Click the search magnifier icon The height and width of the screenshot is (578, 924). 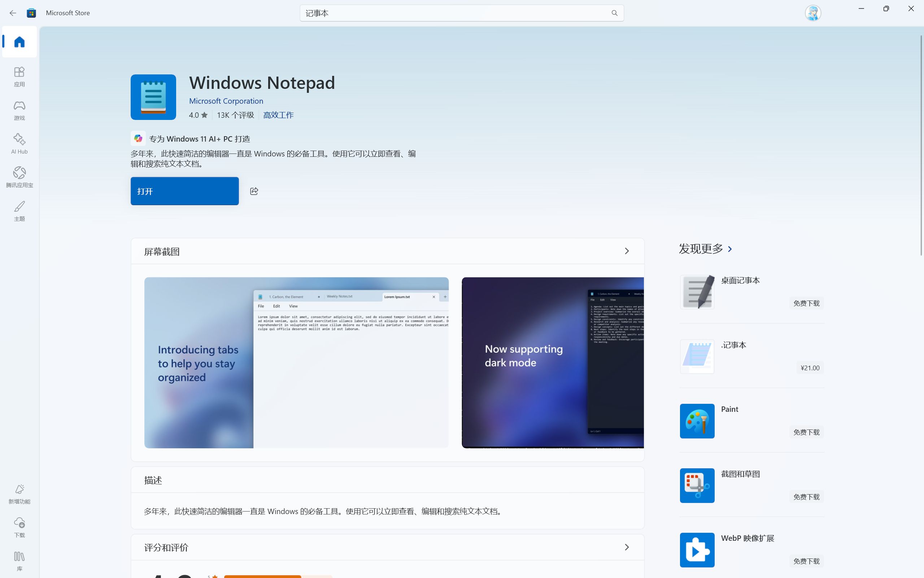[x=614, y=13]
